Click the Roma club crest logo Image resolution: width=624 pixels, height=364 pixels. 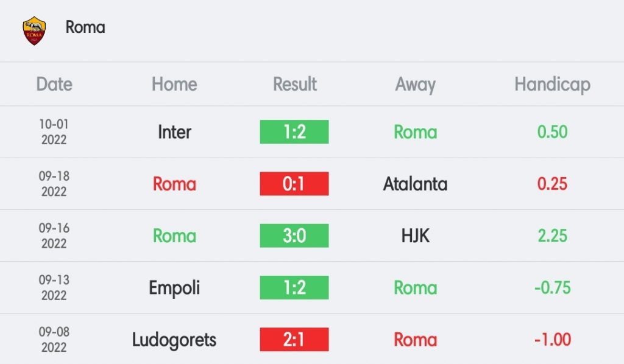pos(34,30)
